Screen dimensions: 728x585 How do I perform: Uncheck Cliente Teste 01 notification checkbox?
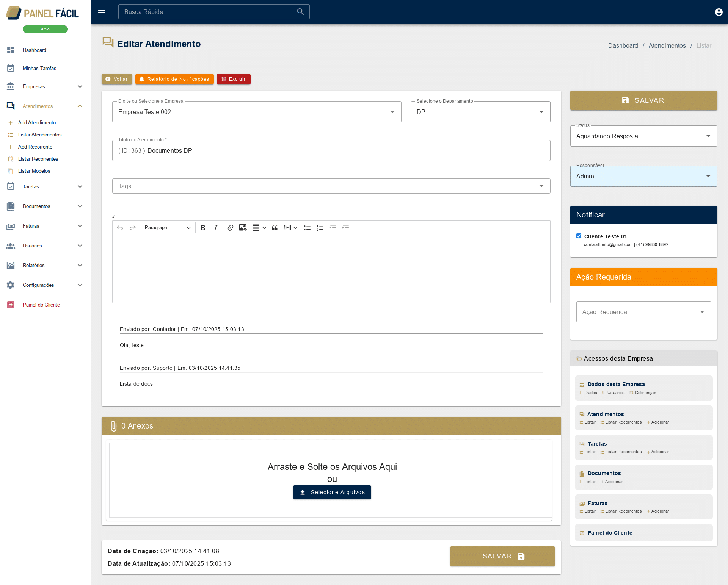coord(579,236)
